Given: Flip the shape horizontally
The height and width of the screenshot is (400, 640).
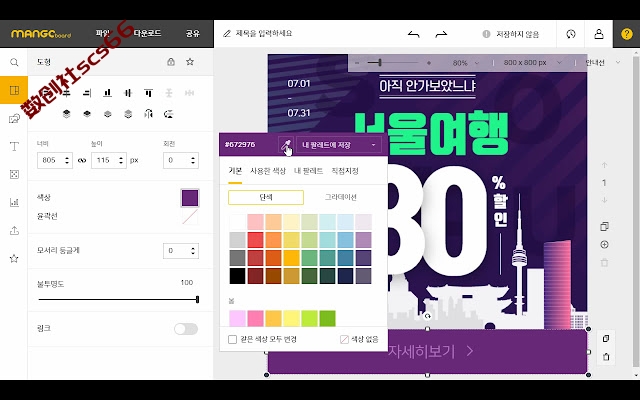Looking at the screenshot, I should click(148, 114).
